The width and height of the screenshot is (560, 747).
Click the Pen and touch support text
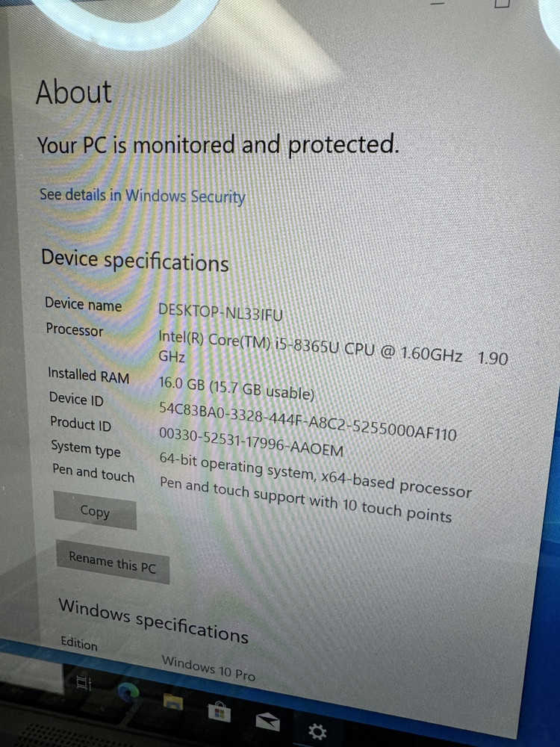305,499
